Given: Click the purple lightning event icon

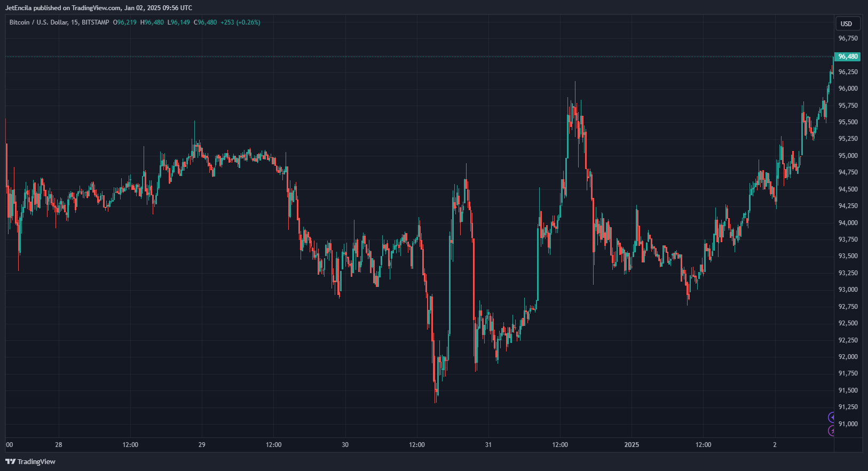Looking at the screenshot, I should [x=831, y=430].
